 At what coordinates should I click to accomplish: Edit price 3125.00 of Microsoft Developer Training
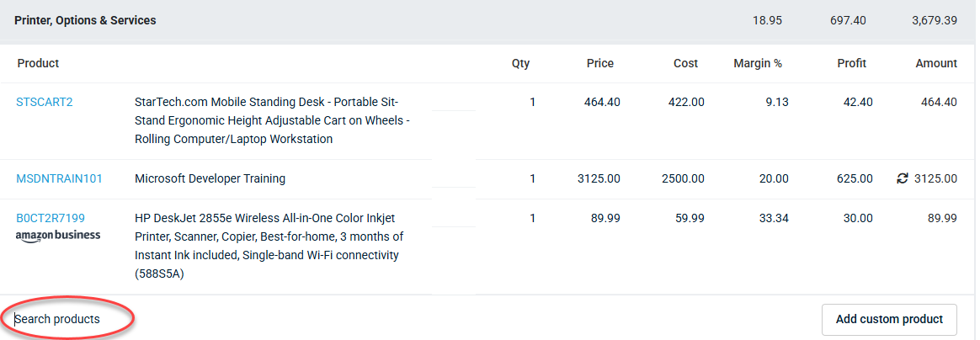pyautogui.click(x=599, y=178)
